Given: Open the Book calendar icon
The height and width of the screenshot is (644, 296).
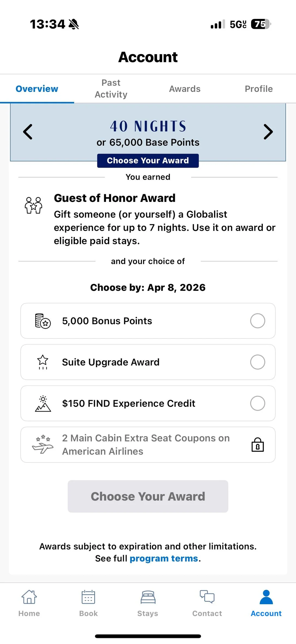Looking at the screenshot, I should (x=88, y=597).
